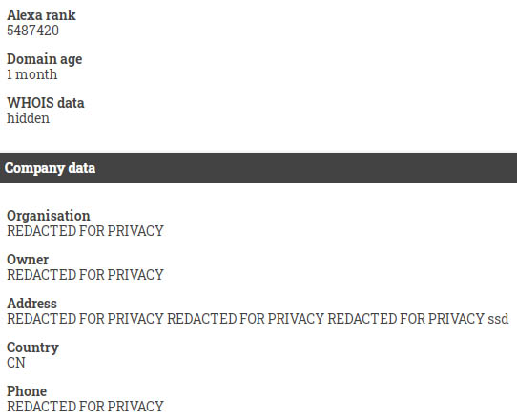This screenshot has width=517, height=420.
Task: Click the WHOIS data heading
Action: point(46,103)
